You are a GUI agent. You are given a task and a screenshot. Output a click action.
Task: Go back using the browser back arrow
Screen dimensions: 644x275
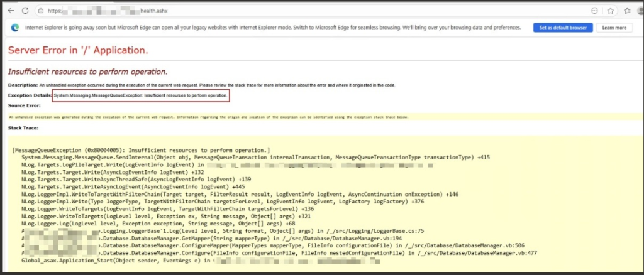pyautogui.click(x=11, y=11)
